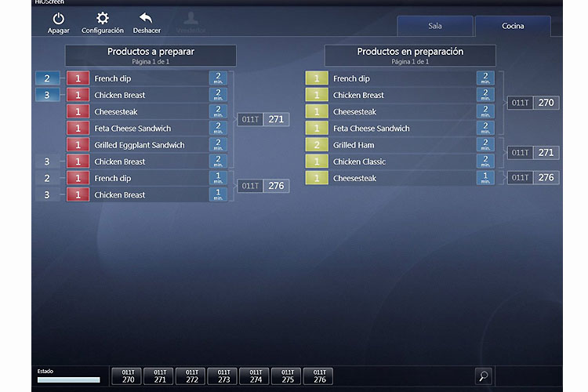Click the Apagar power icon

click(x=59, y=19)
